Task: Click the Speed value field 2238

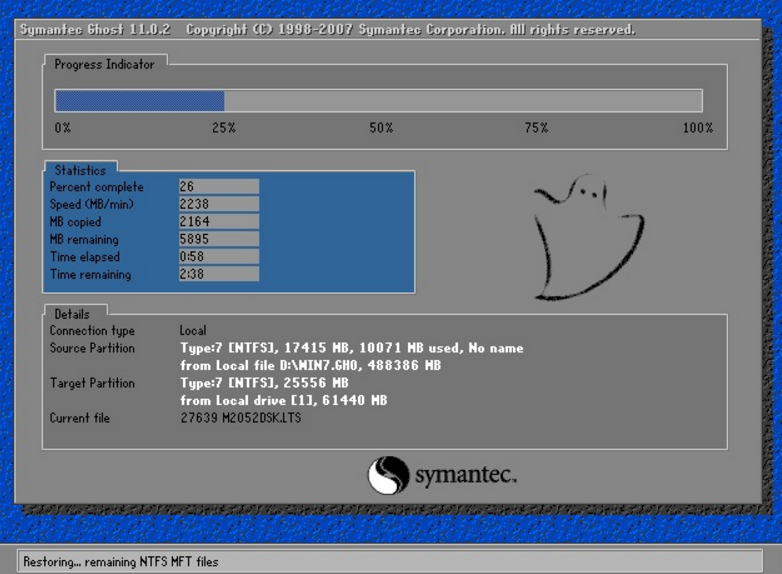Action: [x=219, y=204]
